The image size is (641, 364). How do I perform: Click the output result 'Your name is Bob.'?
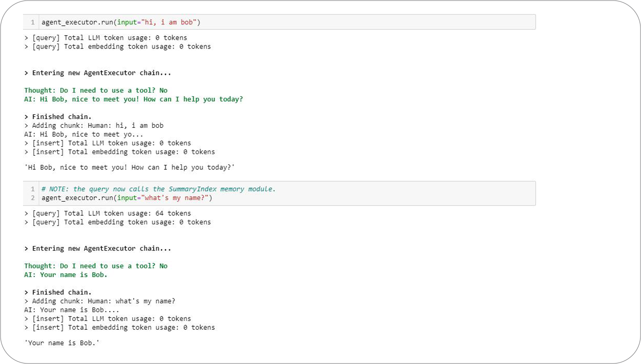62,343
